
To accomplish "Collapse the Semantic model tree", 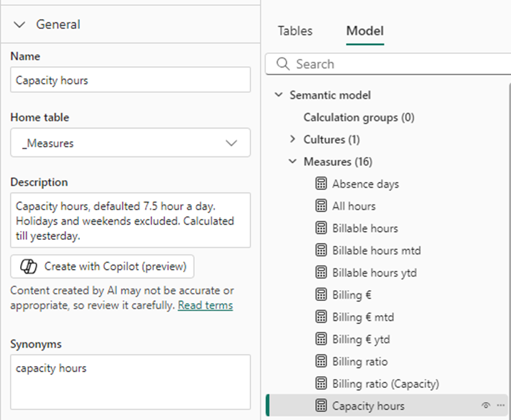I will [278, 95].
